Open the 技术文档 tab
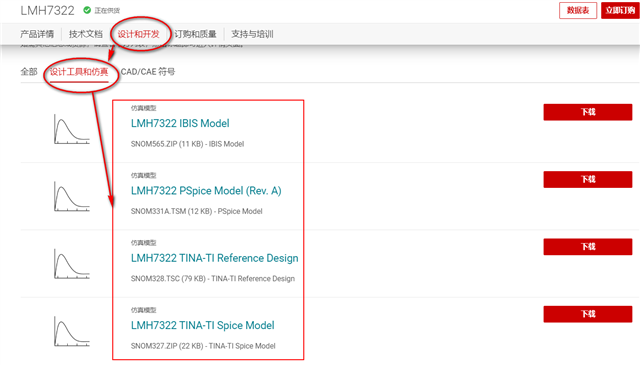The image size is (640, 365). click(x=86, y=34)
